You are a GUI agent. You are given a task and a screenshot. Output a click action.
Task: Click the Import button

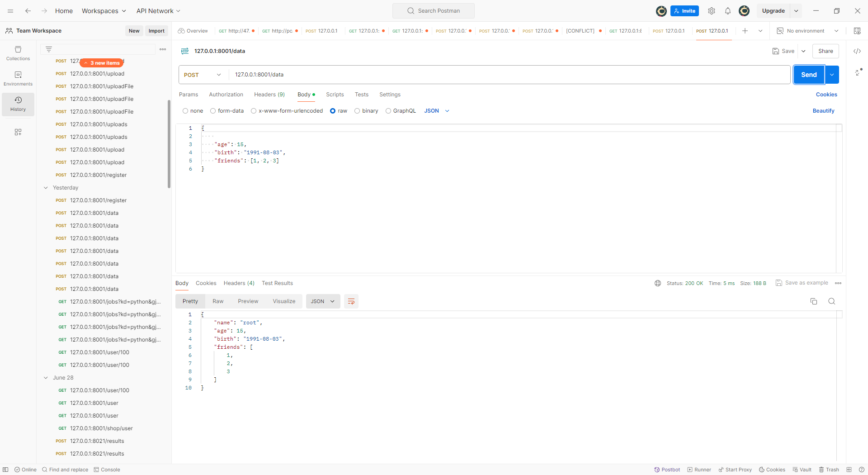(156, 31)
